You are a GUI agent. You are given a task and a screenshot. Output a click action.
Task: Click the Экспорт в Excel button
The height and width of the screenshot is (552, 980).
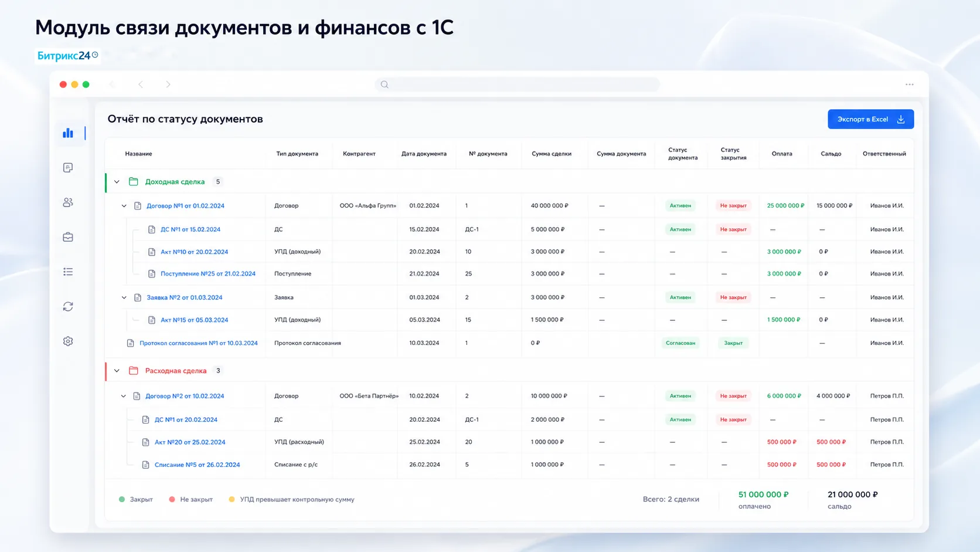(870, 119)
